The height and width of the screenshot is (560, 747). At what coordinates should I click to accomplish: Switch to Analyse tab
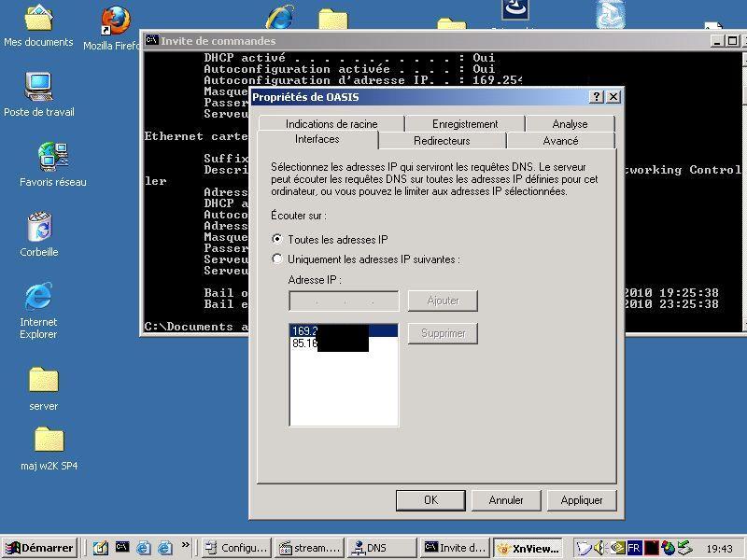[x=570, y=124]
